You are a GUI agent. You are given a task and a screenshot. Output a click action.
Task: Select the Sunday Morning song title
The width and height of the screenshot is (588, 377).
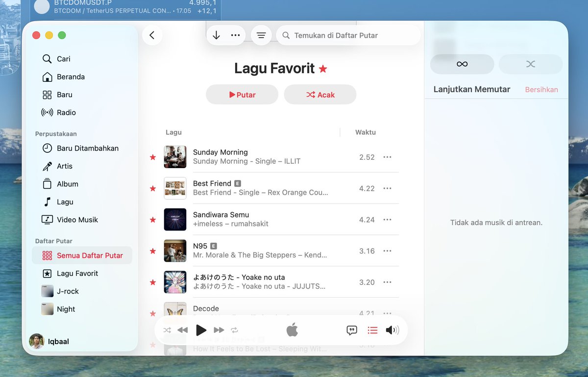(x=220, y=152)
